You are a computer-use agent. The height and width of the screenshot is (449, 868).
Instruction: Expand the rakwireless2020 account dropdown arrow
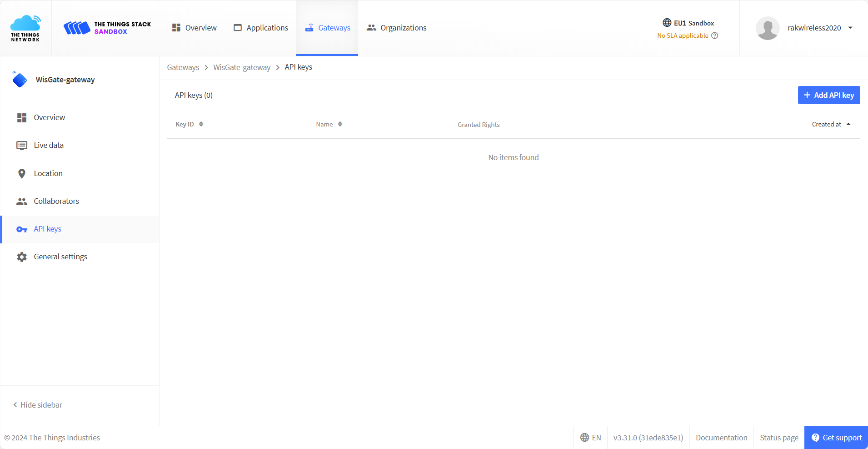[850, 28]
